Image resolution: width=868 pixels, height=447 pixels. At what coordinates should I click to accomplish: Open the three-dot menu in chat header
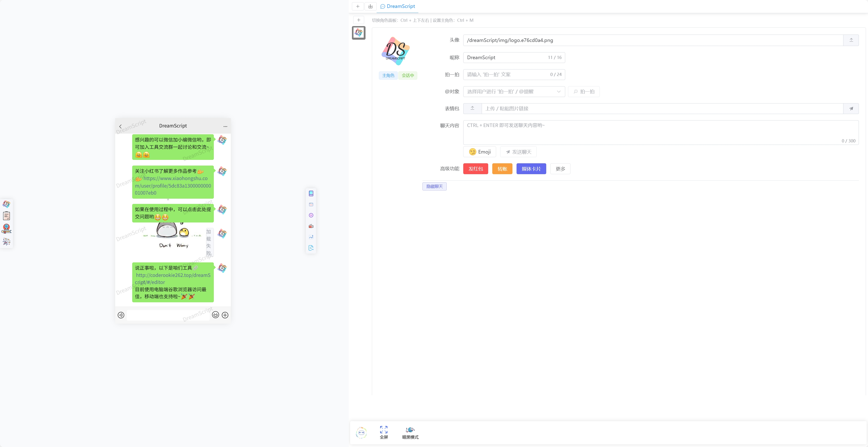(x=225, y=126)
